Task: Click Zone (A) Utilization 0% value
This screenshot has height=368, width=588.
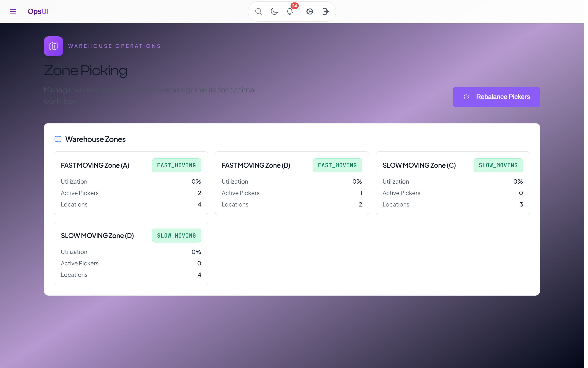Action: [x=196, y=182]
